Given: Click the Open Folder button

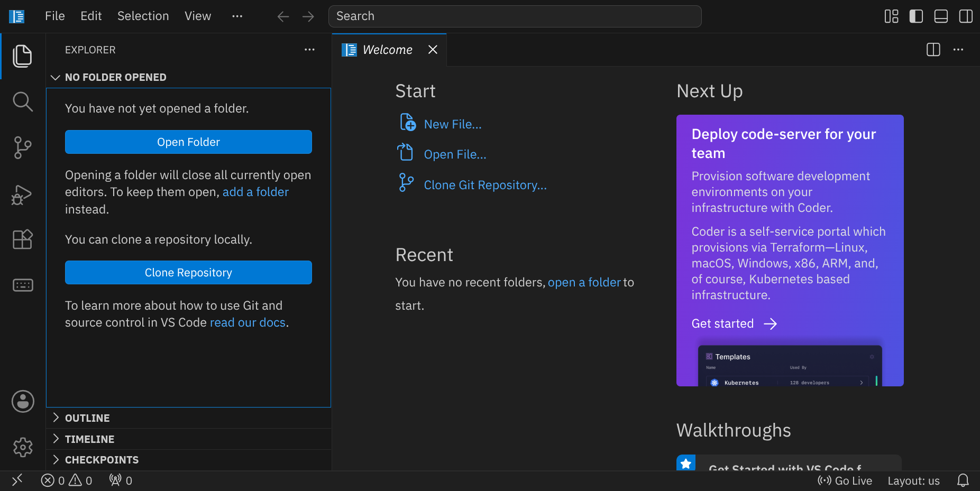Looking at the screenshot, I should click(188, 142).
